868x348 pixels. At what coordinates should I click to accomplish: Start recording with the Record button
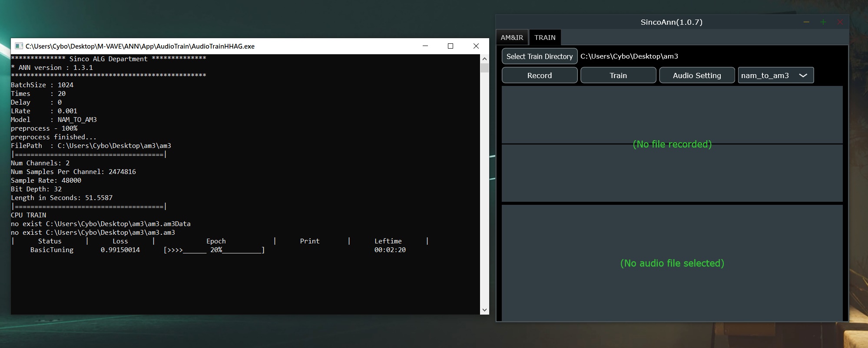[540, 76]
